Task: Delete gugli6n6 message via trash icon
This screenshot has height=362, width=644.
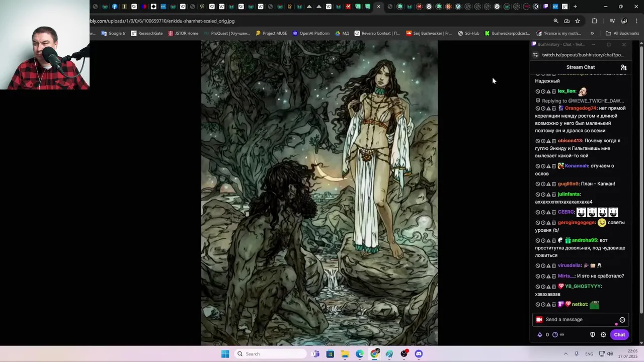Action: 554,184
